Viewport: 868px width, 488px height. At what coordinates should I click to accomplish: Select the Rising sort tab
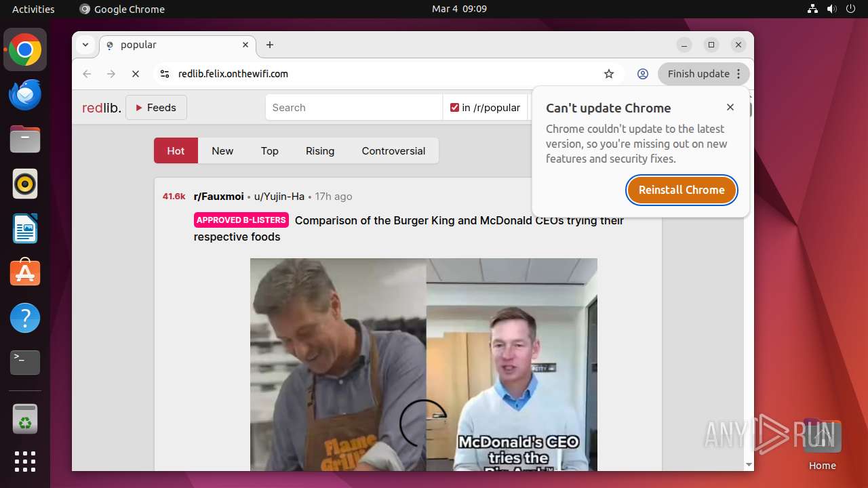click(x=320, y=150)
